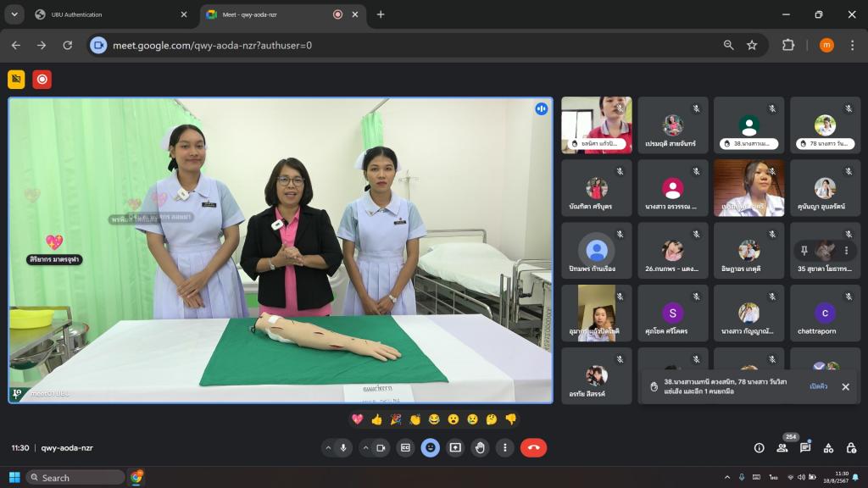Image resolution: width=868 pixels, height=488 pixels.
Task: Toggle the microphone on or off
Action: [344, 447]
